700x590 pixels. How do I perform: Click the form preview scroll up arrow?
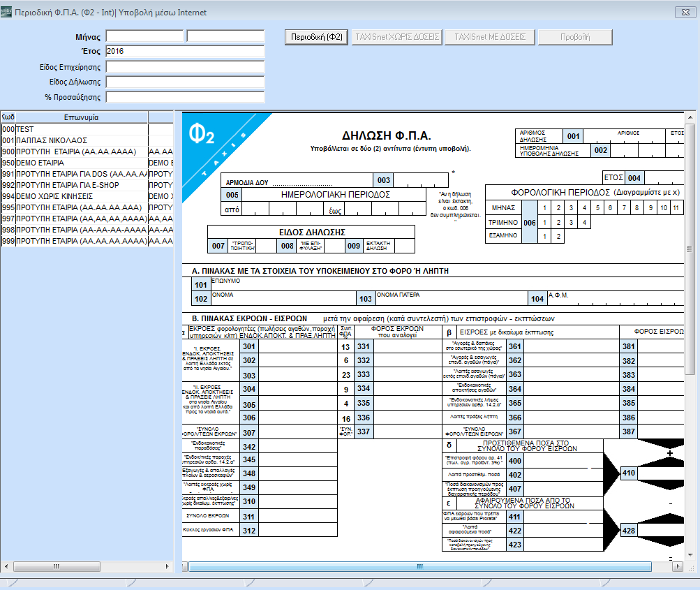pyautogui.click(x=690, y=117)
